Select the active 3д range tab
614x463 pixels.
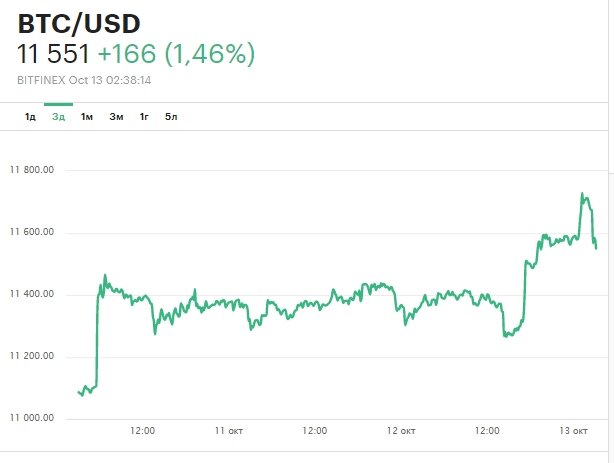coord(59,118)
